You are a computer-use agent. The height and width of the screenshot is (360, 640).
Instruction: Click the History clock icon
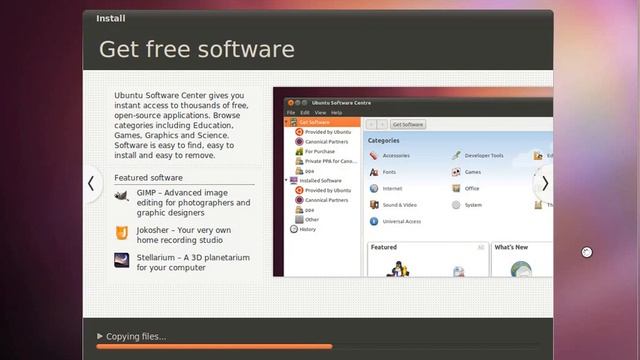[294, 229]
